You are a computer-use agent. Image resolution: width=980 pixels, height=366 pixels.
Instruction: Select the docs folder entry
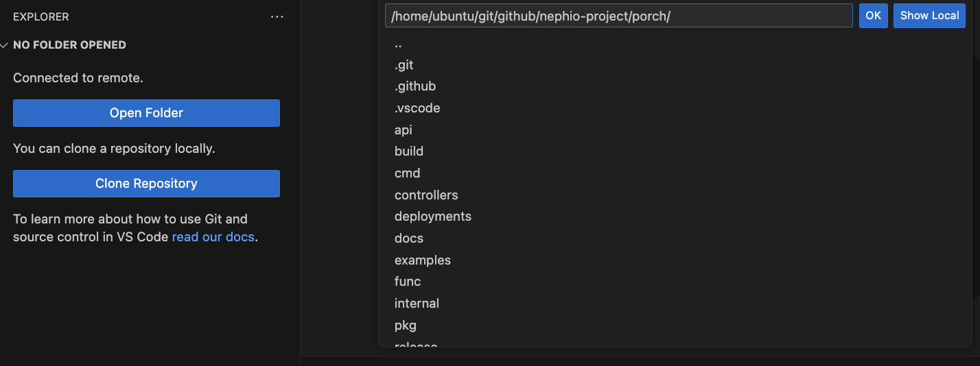click(x=409, y=239)
